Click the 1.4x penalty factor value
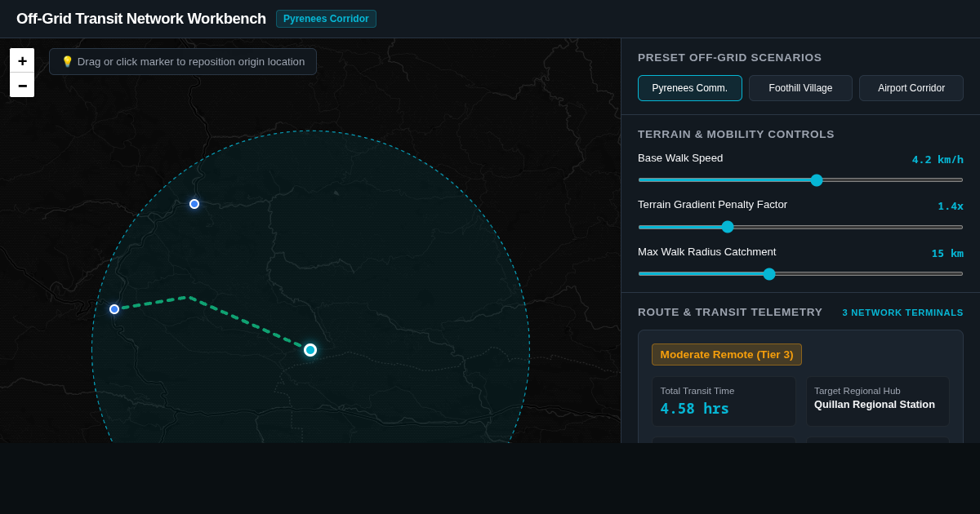This screenshot has width=980, height=514. (x=951, y=206)
